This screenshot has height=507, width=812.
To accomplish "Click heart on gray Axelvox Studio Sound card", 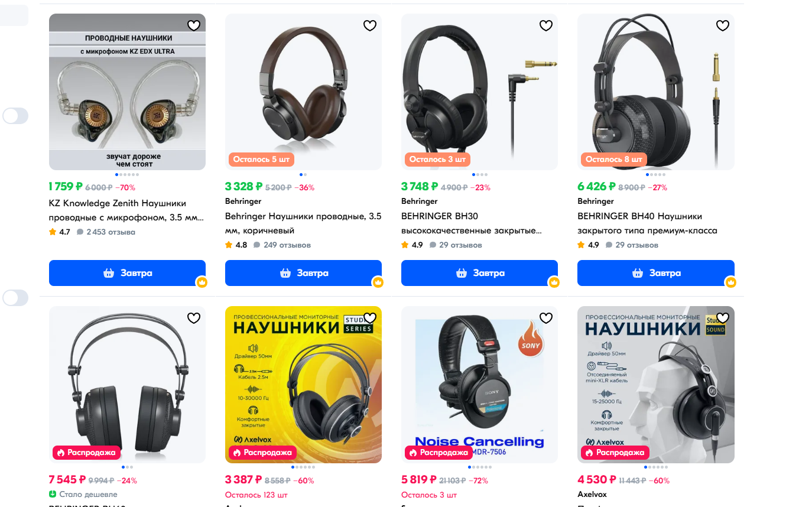I will pos(723,318).
